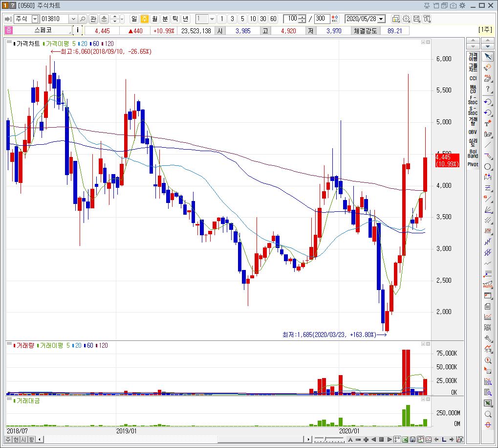Enable the AUTO tool in the right sidebar
This screenshot has height=448, width=498.
487,286
